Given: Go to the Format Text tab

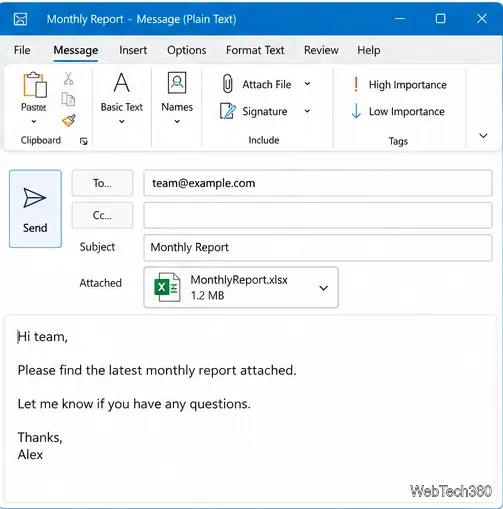Looking at the screenshot, I should pyautogui.click(x=255, y=50).
